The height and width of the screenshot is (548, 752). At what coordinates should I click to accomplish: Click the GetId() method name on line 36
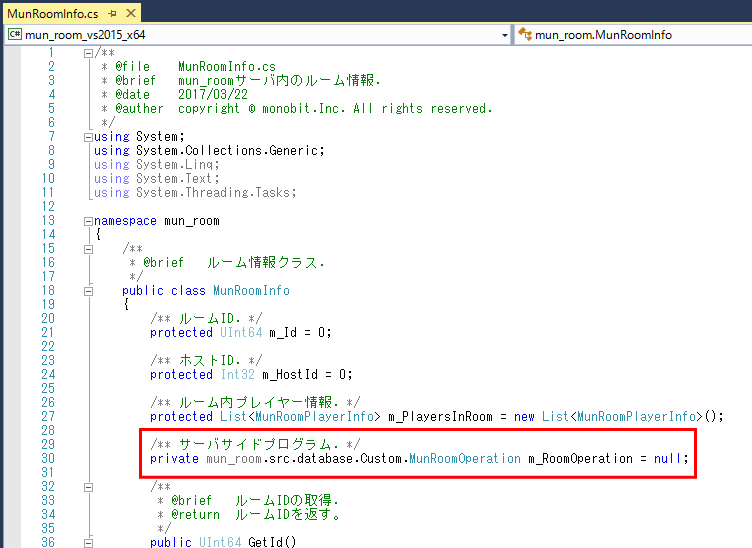tap(272, 542)
